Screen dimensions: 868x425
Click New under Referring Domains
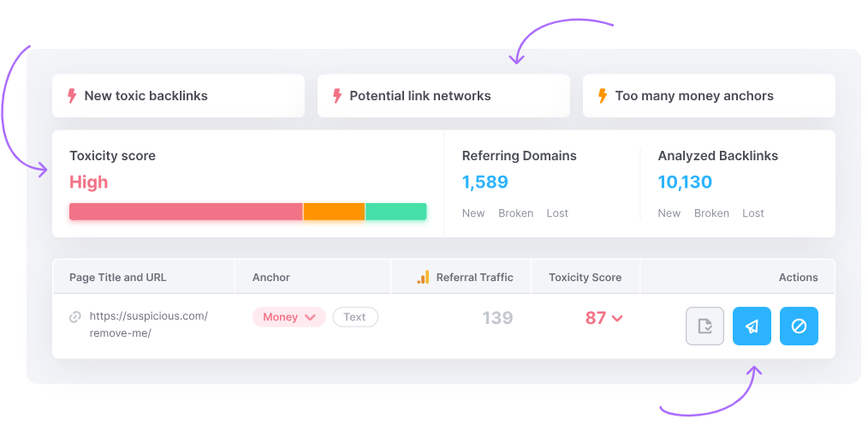[x=473, y=213]
